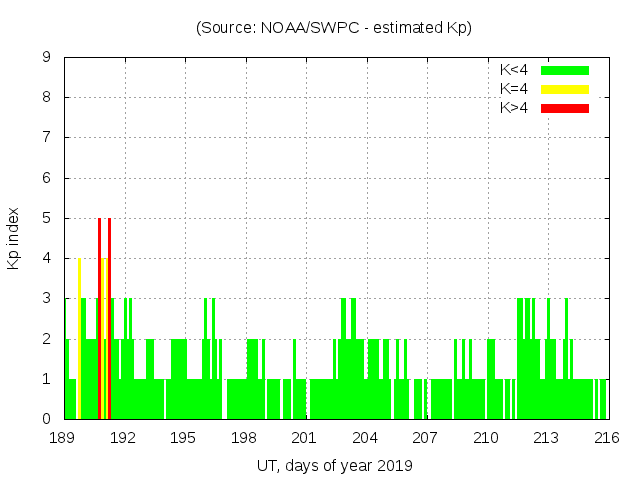Click the leftmost yellow Kp=4 bar
The height and width of the screenshot is (480, 640).
pyautogui.click(x=79, y=338)
